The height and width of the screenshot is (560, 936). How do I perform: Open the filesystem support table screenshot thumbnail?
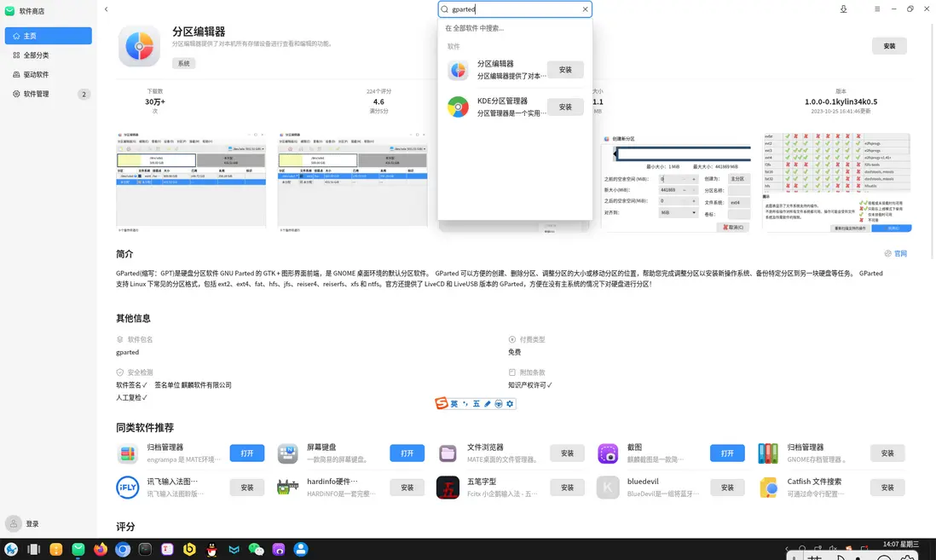(x=837, y=182)
